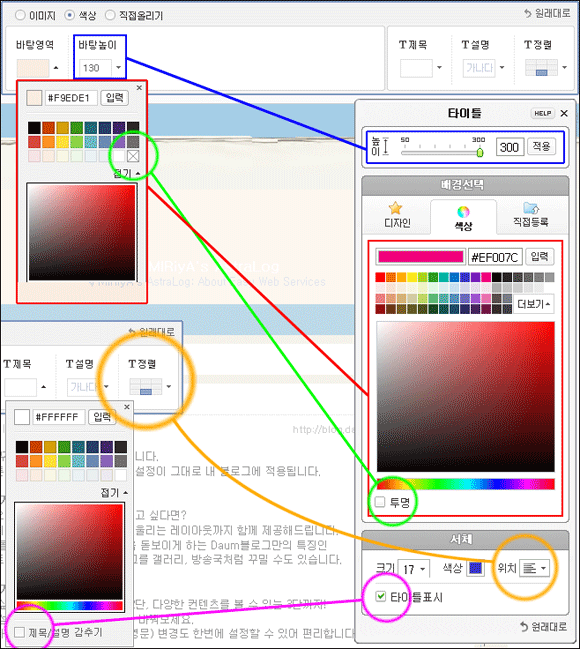Open the top T설명 가나다 font dropdown
Viewport: 580px width, 649px height.
(502, 67)
